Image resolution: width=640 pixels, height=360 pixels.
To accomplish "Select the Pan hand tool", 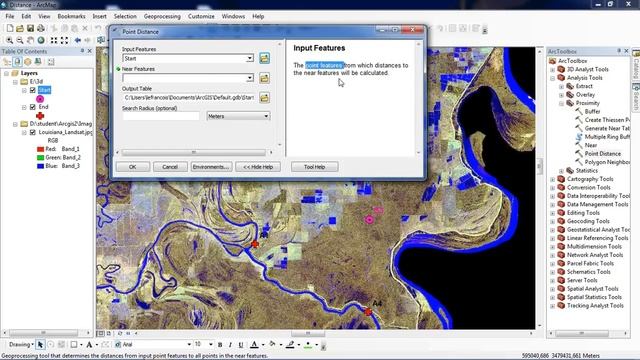I will click(30, 40).
